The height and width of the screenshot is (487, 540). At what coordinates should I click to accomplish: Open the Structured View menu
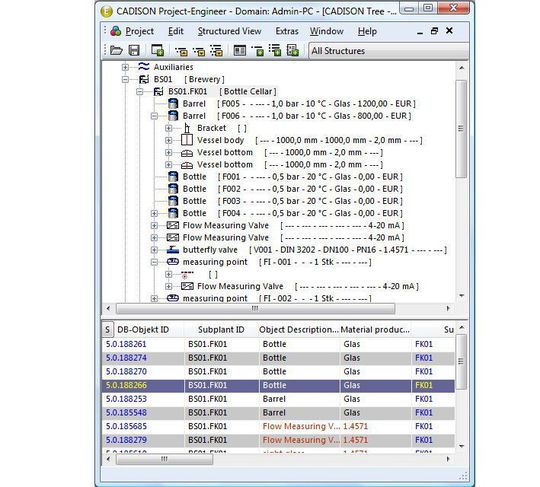click(229, 31)
